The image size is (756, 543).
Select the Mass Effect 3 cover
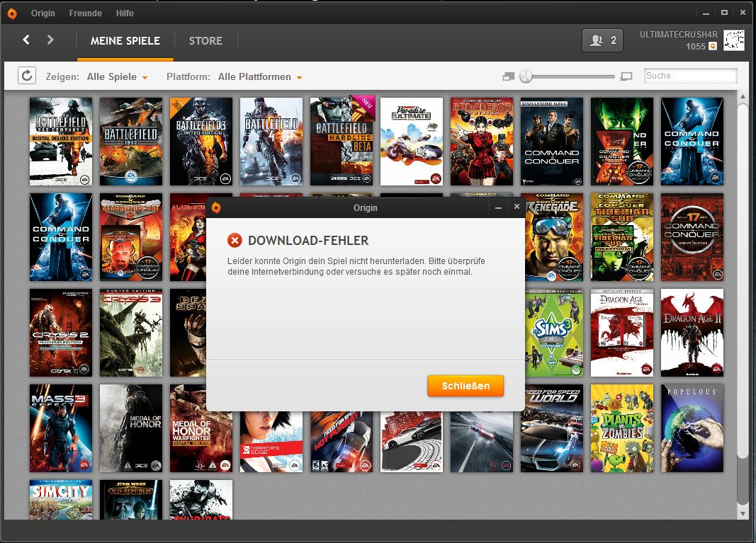coord(61,428)
